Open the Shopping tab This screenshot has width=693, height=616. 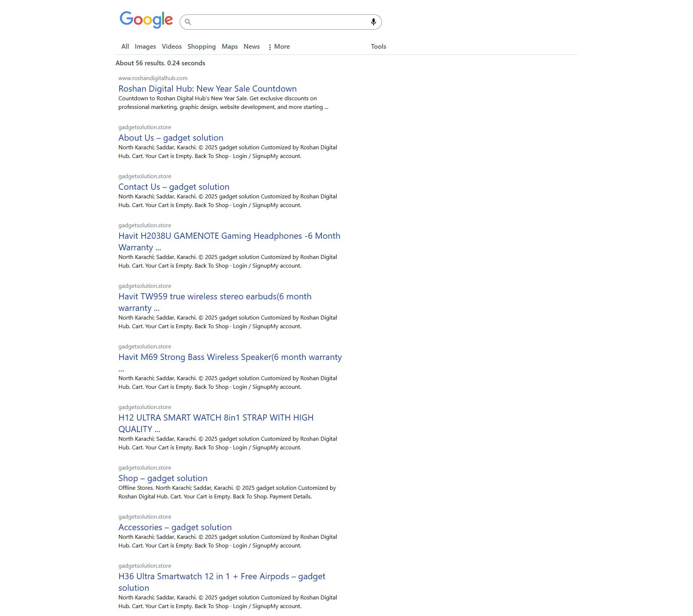click(201, 47)
